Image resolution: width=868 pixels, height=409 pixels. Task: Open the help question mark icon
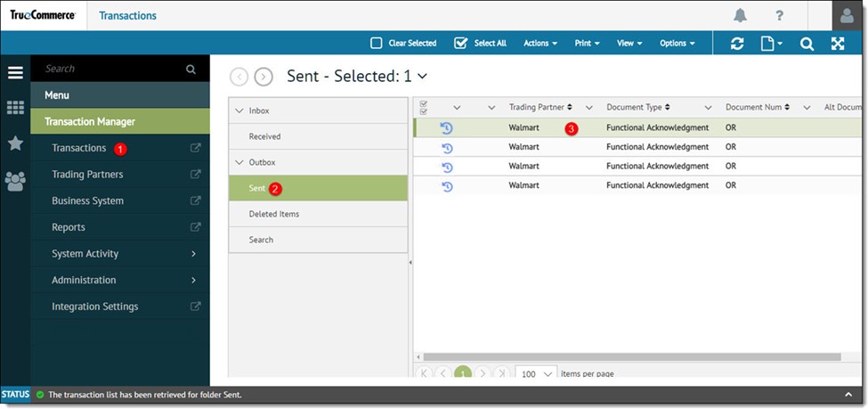(x=779, y=15)
